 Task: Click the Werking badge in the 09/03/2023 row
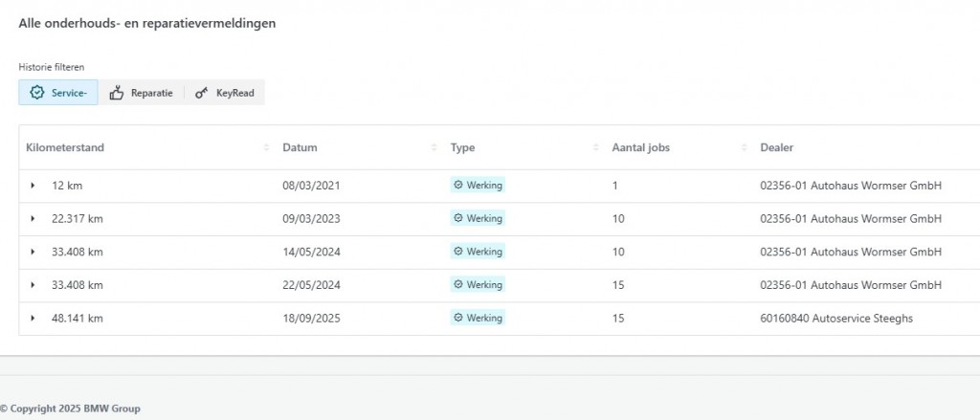[x=478, y=218]
